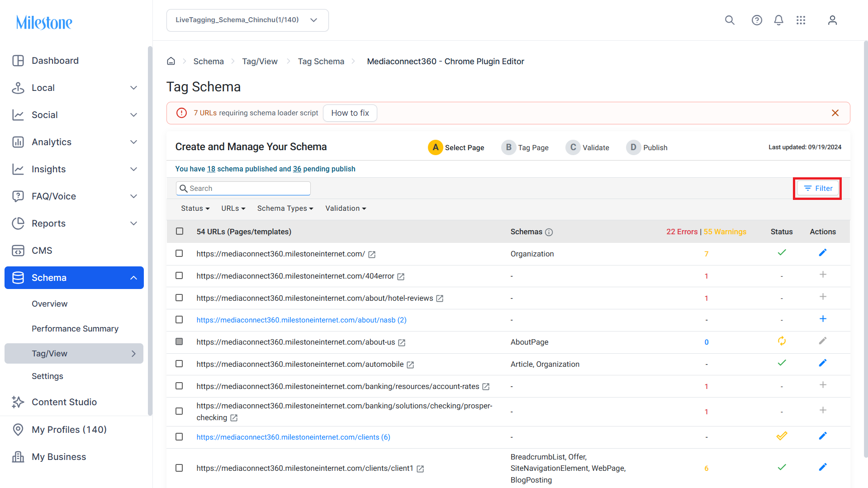Open the URLs filter dropdown
This screenshot has height=488, width=868.
pos(233,208)
